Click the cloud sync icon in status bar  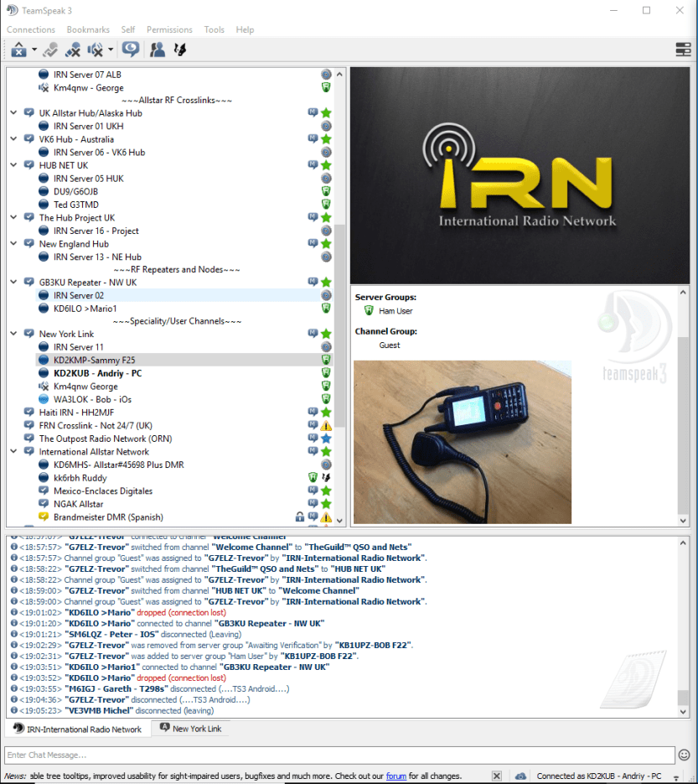tap(520, 776)
